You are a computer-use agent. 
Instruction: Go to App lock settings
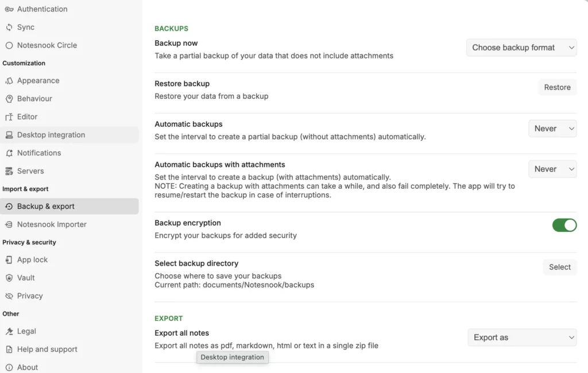pos(69,260)
